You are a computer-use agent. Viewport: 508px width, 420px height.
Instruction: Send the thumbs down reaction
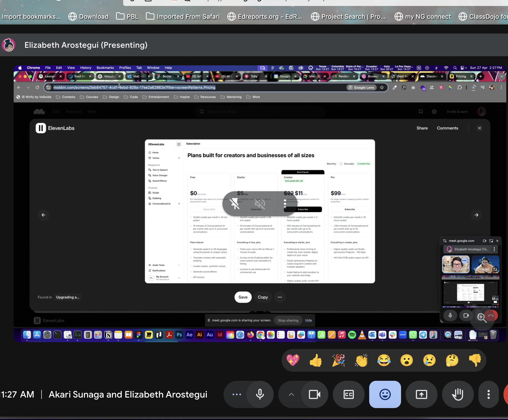click(475, 360)
